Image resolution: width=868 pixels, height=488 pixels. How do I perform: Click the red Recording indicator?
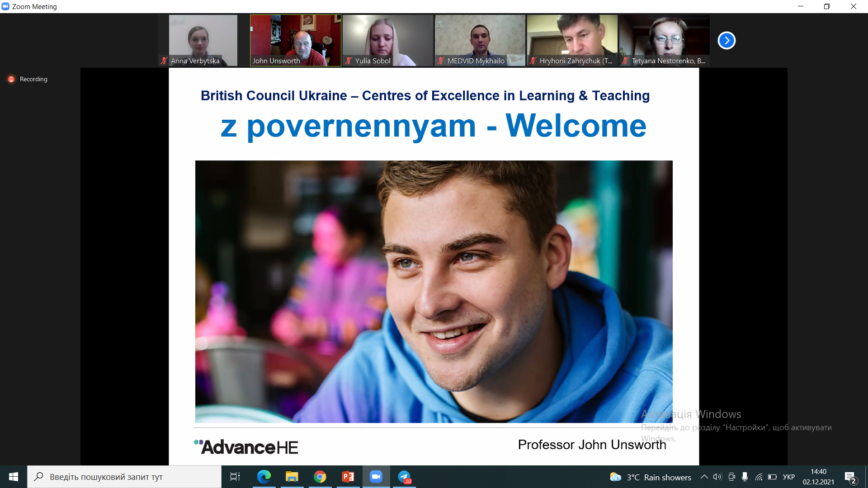11,79
